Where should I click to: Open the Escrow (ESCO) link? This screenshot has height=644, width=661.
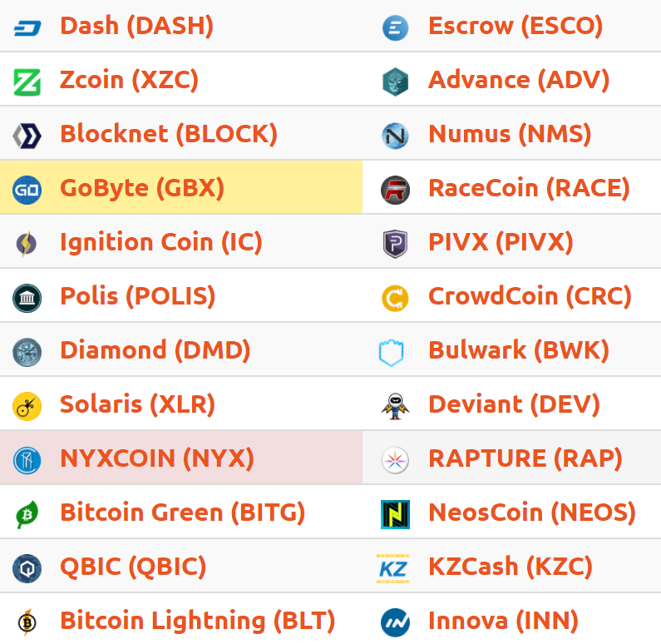[515, 26]
